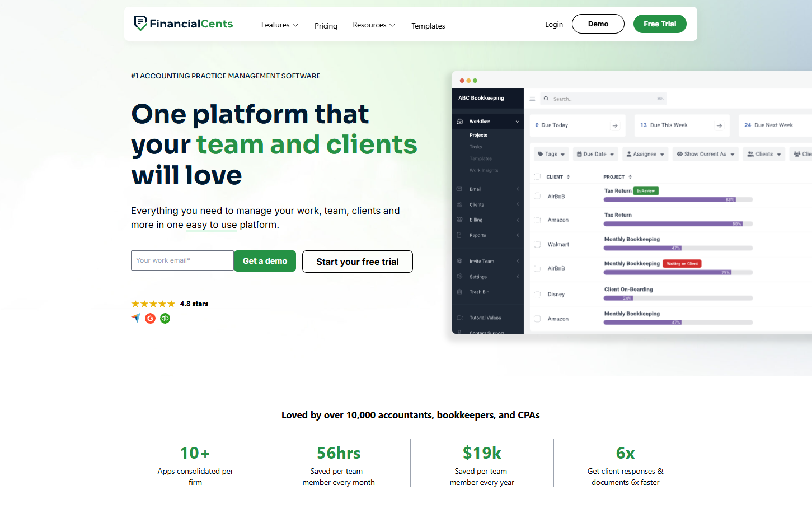
Task: Click the hamburger menu icon beside search
Action: pyautogui.click(x=532, y=99)
